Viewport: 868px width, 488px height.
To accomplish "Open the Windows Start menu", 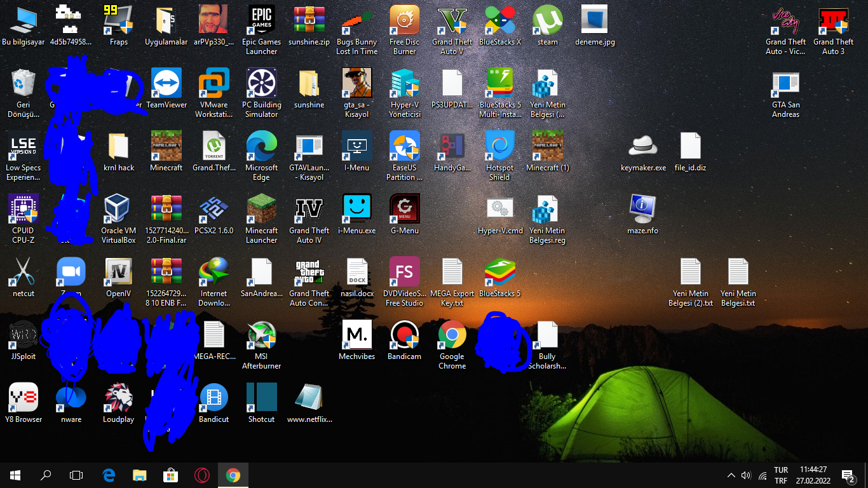I will (15, 475).
